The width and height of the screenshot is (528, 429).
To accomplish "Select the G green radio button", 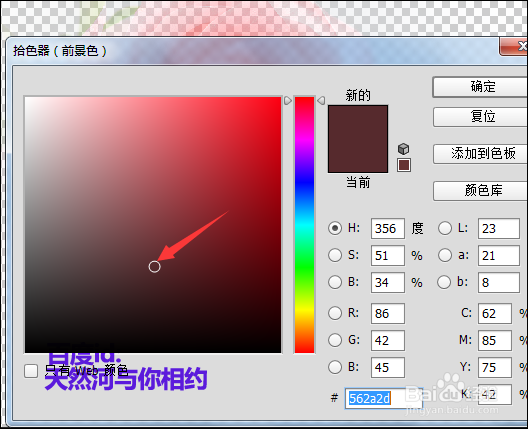I will [335, 340].
